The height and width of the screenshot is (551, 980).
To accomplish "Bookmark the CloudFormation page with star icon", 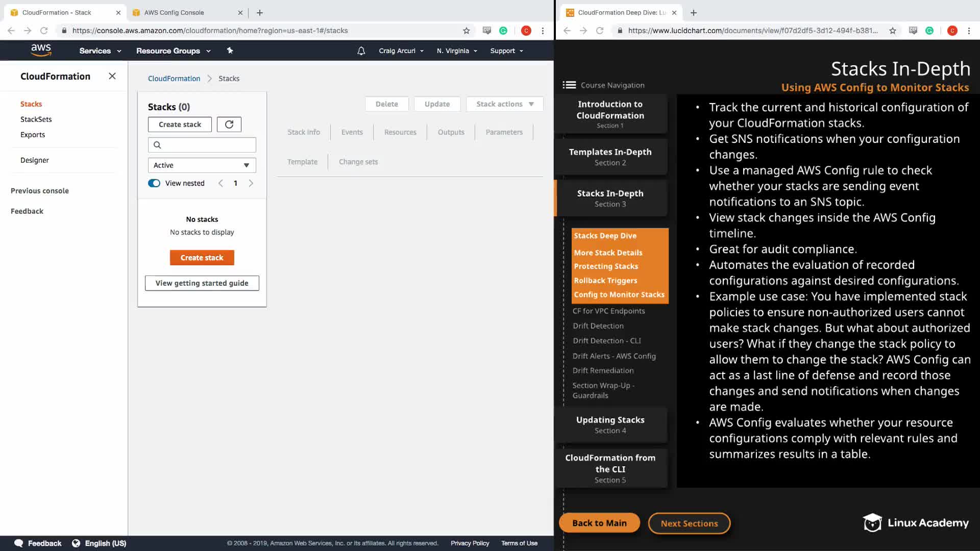I will [466, 31].
